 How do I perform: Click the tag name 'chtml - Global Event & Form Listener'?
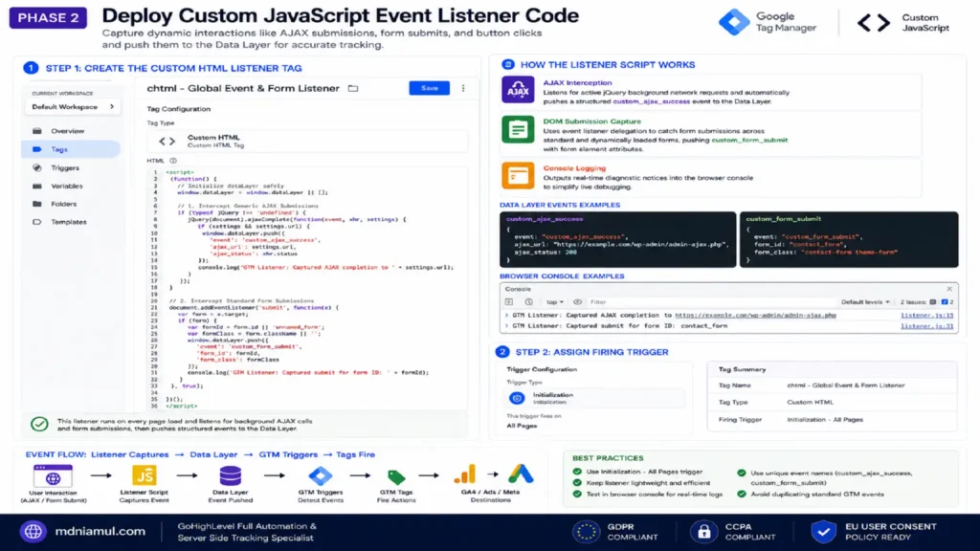[243, 88]
